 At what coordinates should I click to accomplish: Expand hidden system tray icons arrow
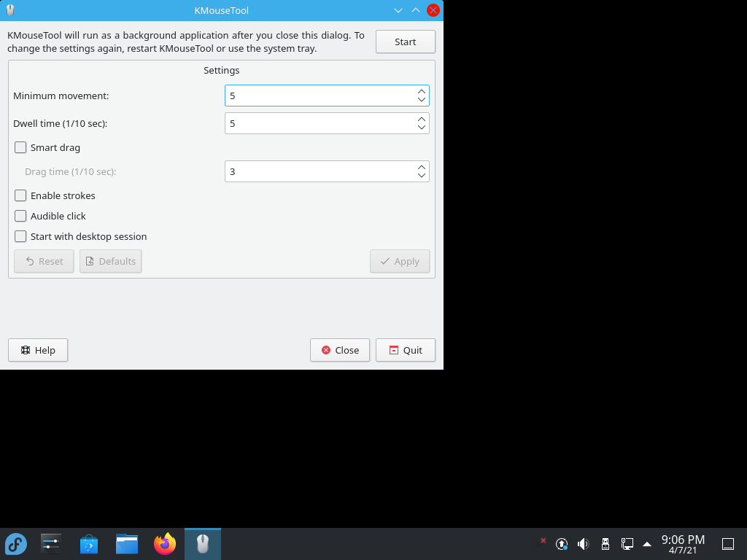click(647, 544)
